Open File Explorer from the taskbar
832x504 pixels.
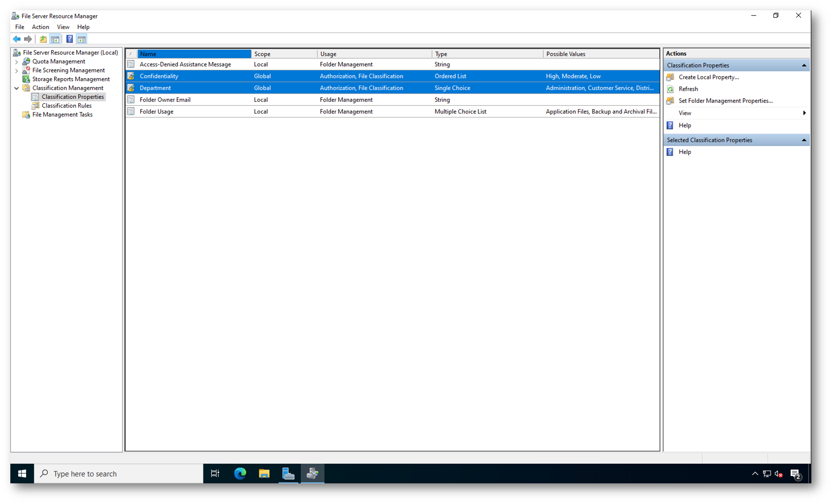point(264,474)
